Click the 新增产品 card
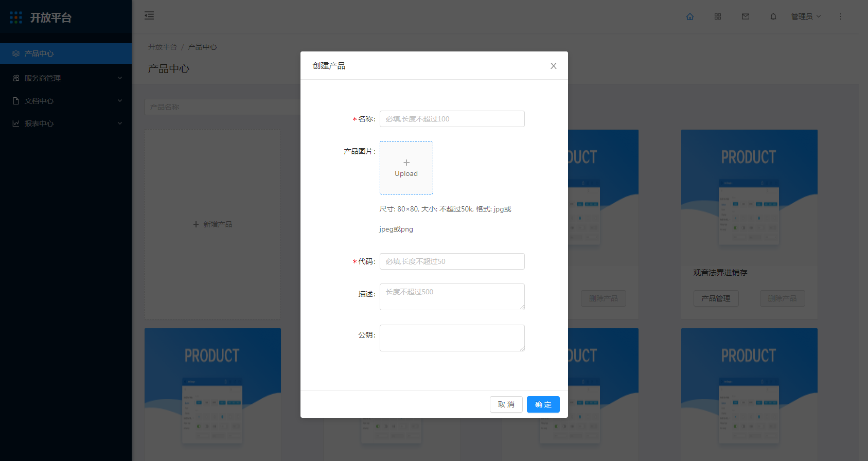This screenshot has height=461, width=868. click(212, 224)
